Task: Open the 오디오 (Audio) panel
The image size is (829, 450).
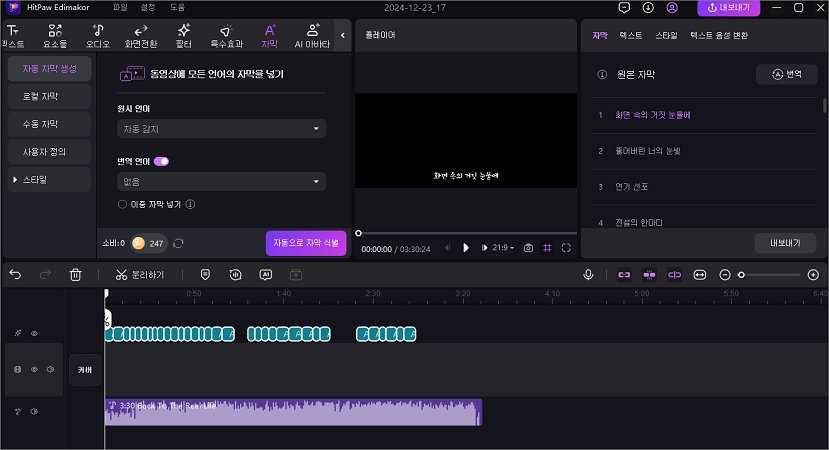Action: (x=98, y=36)
